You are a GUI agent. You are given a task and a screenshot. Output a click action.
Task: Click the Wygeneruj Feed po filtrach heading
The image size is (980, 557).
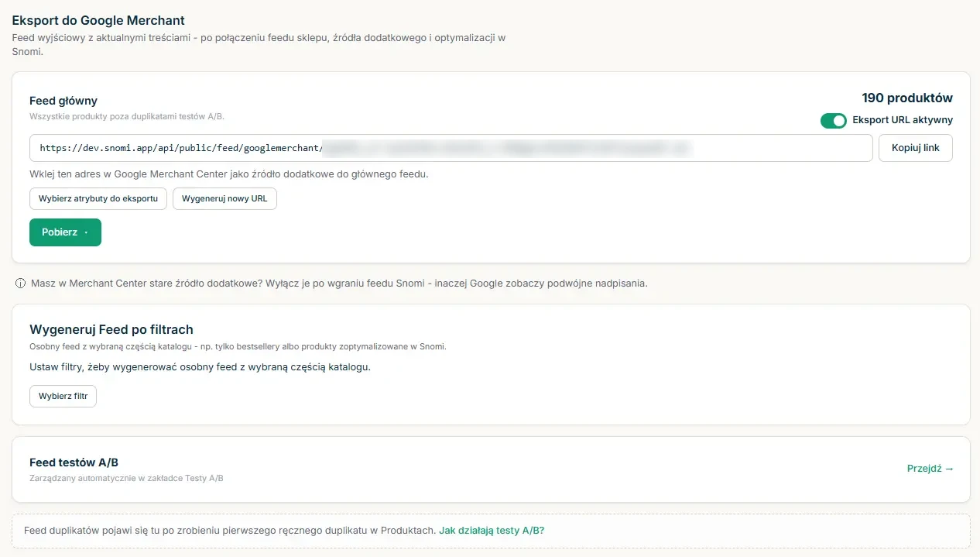tap(111, 329)
